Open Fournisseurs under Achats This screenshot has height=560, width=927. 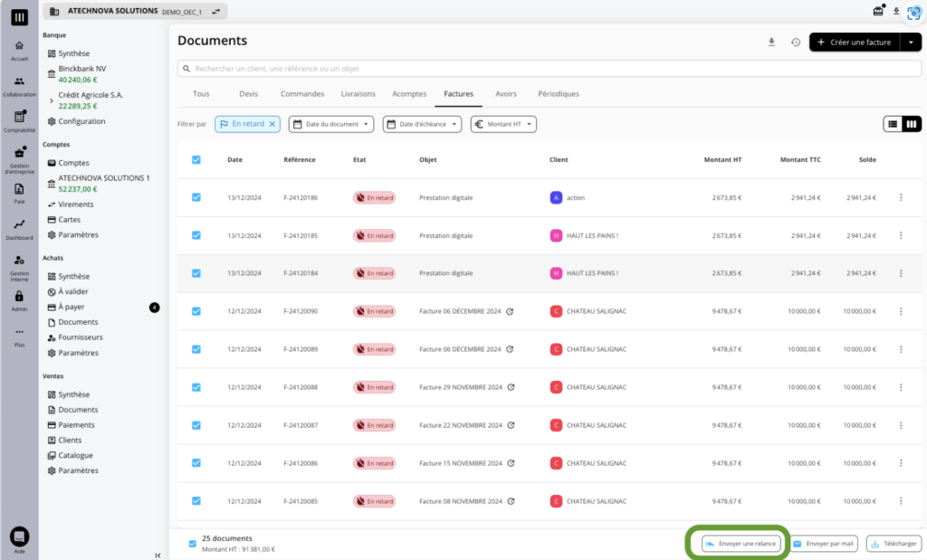tap(81, 337)
